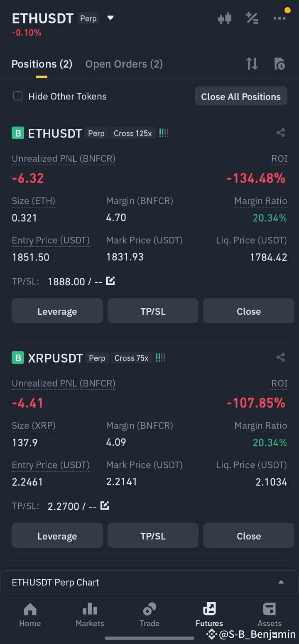
Task: Share the XRPUSDT position
Action: point(281,357)
